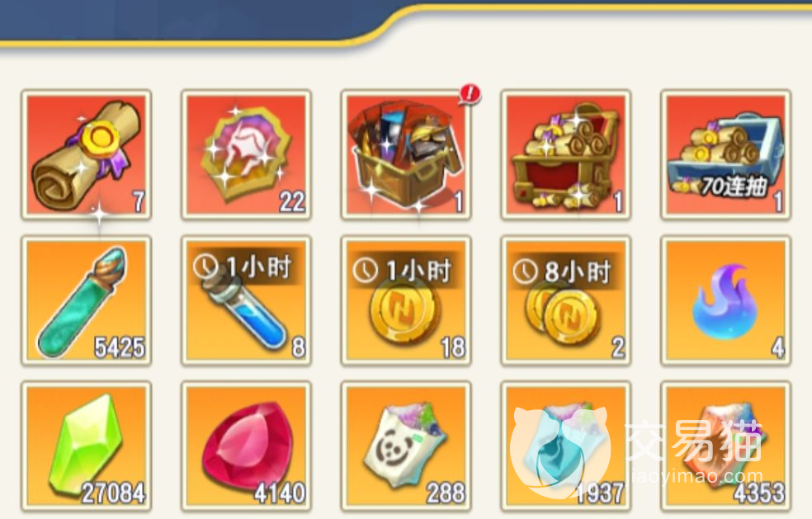Select the blue pouch item with count 1937
Viewport: 812px width, 519px height.
coord(565,446)
